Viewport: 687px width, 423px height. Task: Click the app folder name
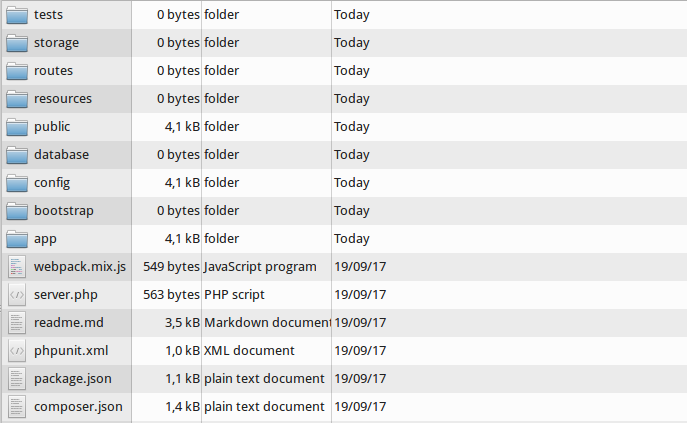pos(45,239)
